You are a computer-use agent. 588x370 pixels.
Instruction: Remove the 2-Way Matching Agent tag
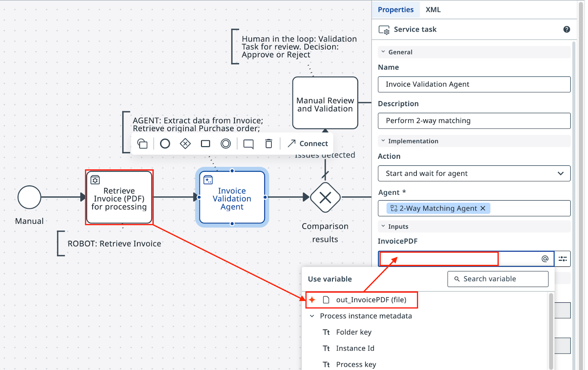click(483, 208)
